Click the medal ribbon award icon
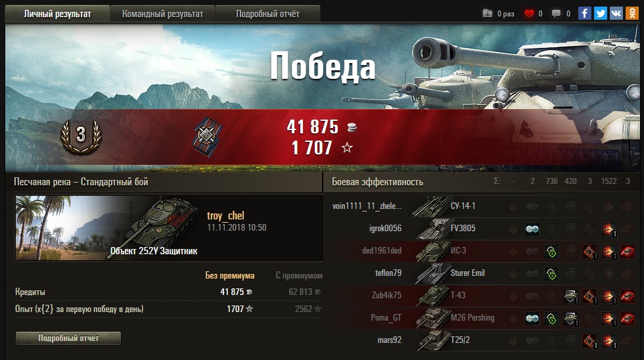The height and width of the screenshot is (360, 644). [208, 137]
